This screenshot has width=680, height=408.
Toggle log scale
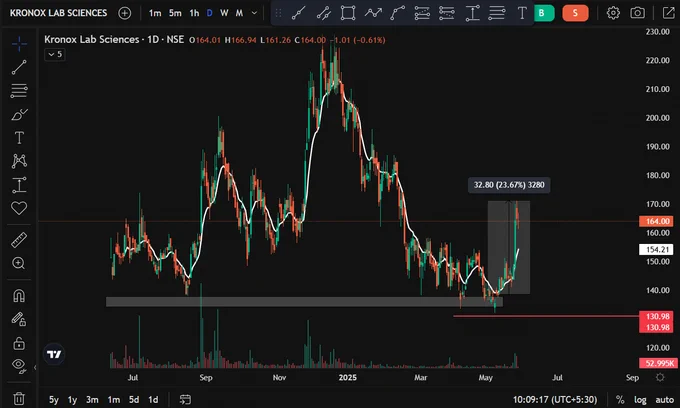[640, 399]
